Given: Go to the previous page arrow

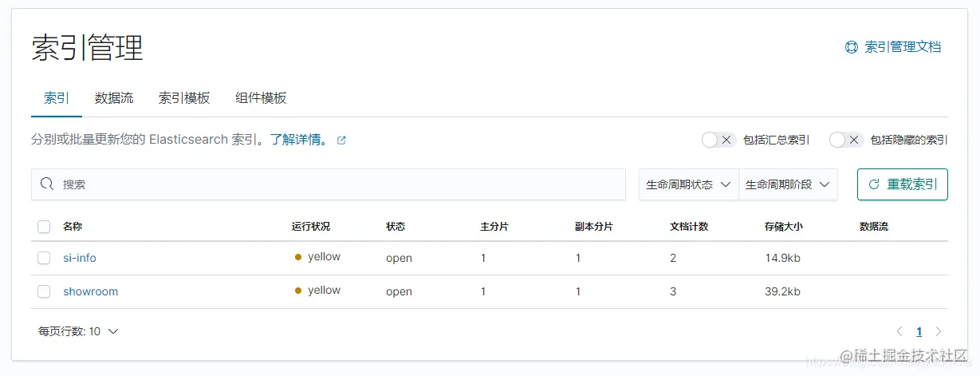Looking at the screenshot, I should click(x=899, y=331).
